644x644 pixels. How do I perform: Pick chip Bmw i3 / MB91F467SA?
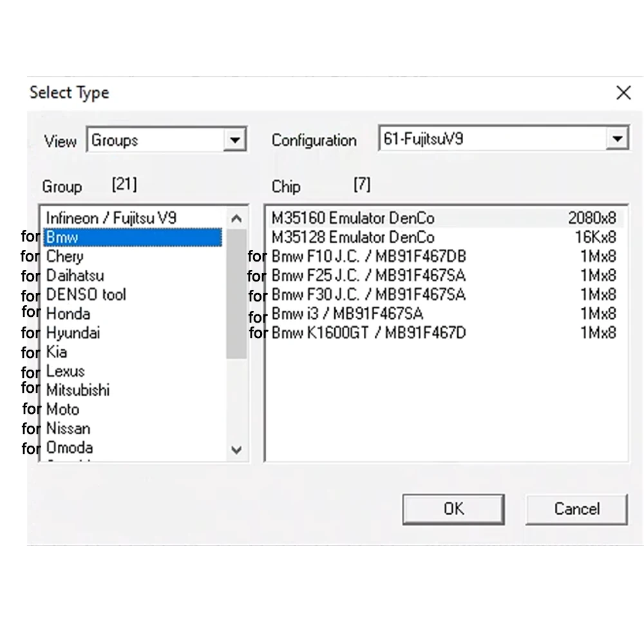446,314
